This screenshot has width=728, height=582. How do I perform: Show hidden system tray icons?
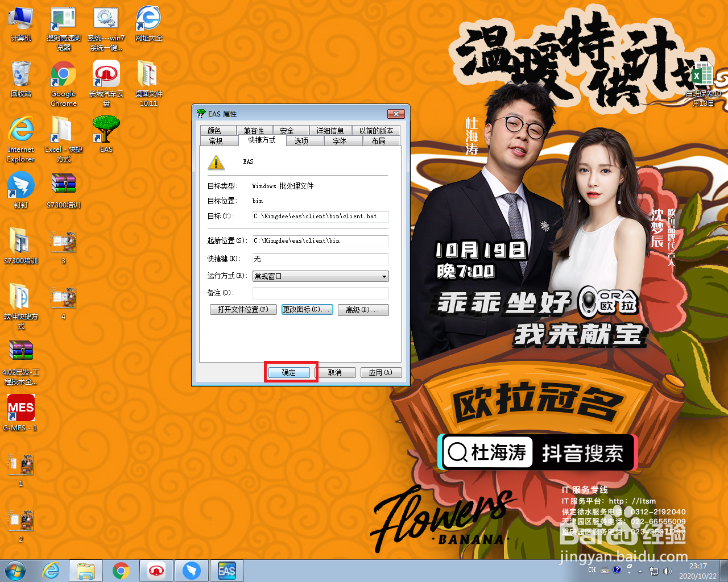point(640,571)
